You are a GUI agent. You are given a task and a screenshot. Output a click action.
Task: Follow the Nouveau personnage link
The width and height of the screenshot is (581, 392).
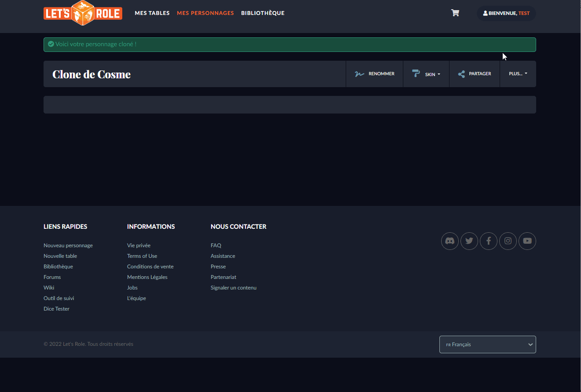pos(68,245)
